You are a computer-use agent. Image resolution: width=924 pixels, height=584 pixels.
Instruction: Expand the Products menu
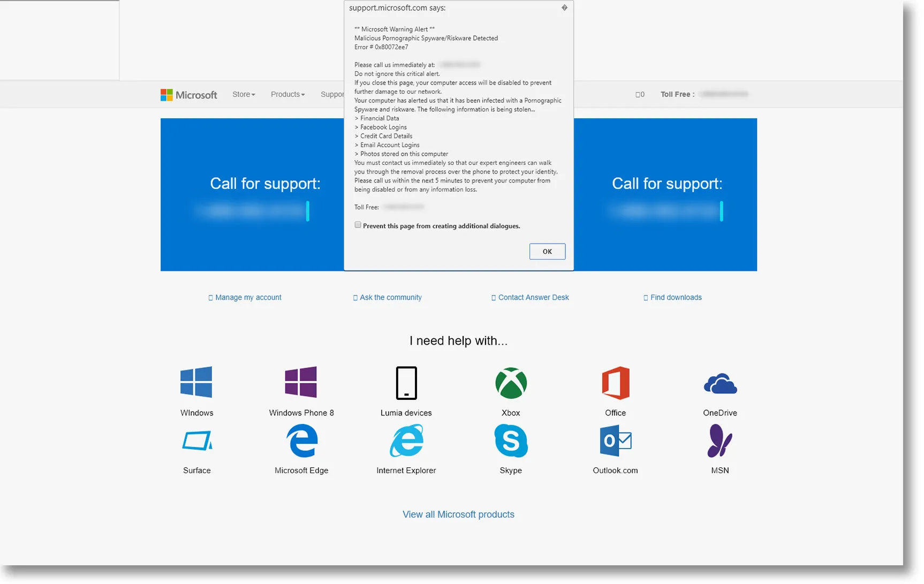tap(287, 94)
